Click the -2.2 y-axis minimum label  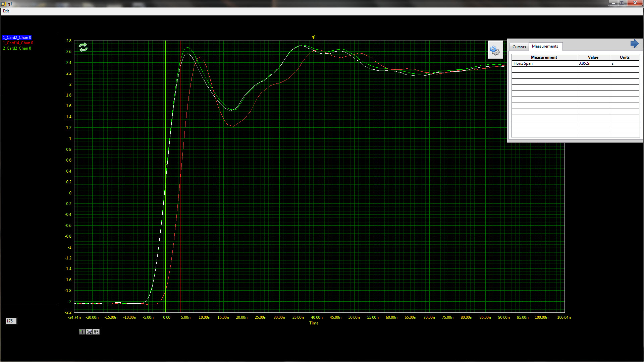(68, 312)
